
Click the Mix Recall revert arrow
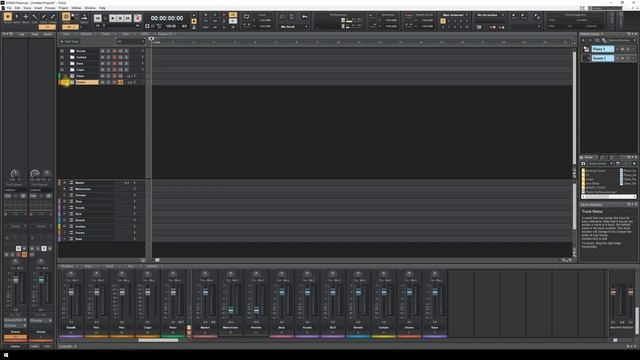click(x=304, y=17)
